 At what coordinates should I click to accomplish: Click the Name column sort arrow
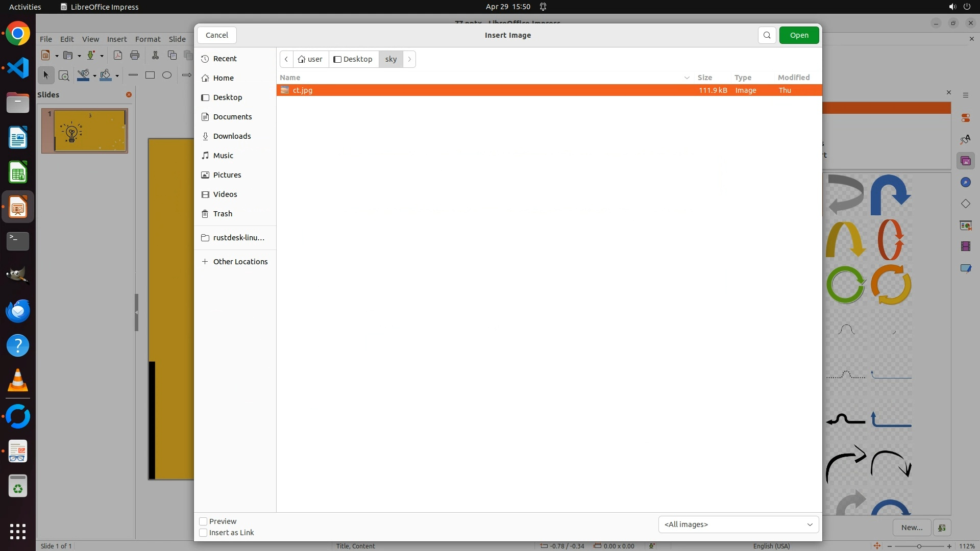pyautogui.click(x=687, y=78)
